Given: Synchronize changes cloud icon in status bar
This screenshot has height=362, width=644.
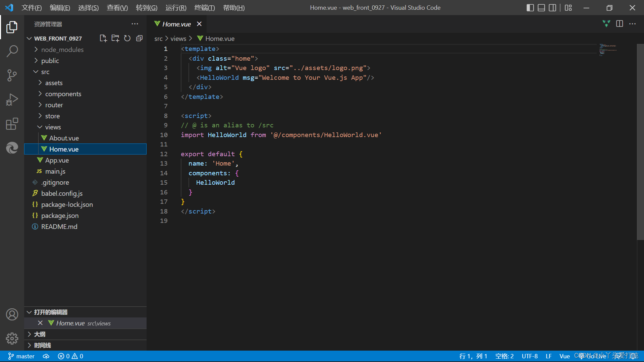Looking at the screenshot, I should coord(46,356).
